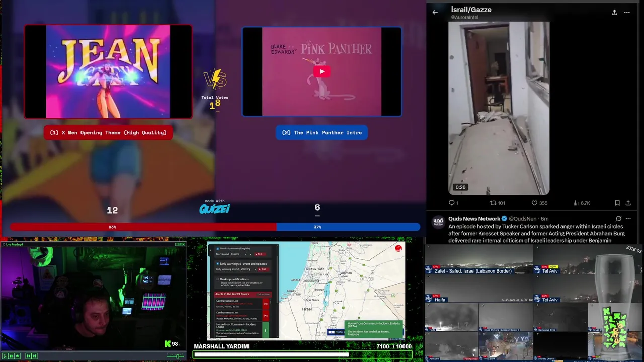Screen dimensions: 644x362
Task: Open the Full archive link in alerts panel
Action: 263,294
